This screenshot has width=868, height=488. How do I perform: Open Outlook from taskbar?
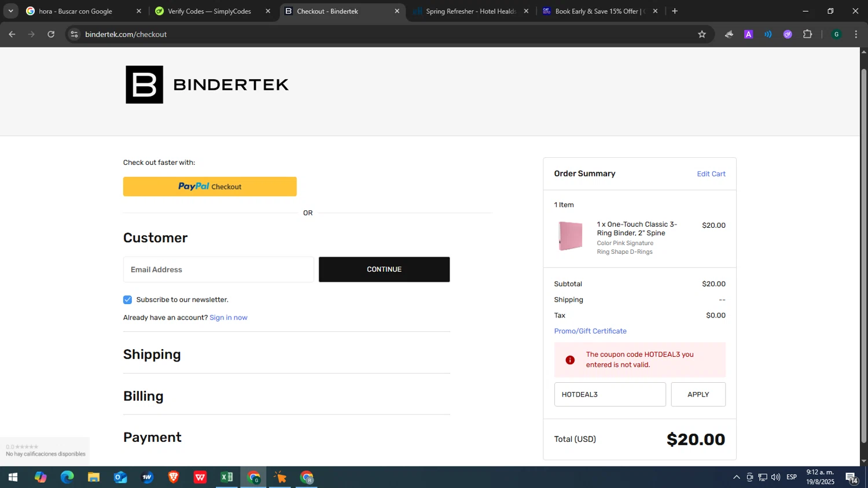pos(120,477)
